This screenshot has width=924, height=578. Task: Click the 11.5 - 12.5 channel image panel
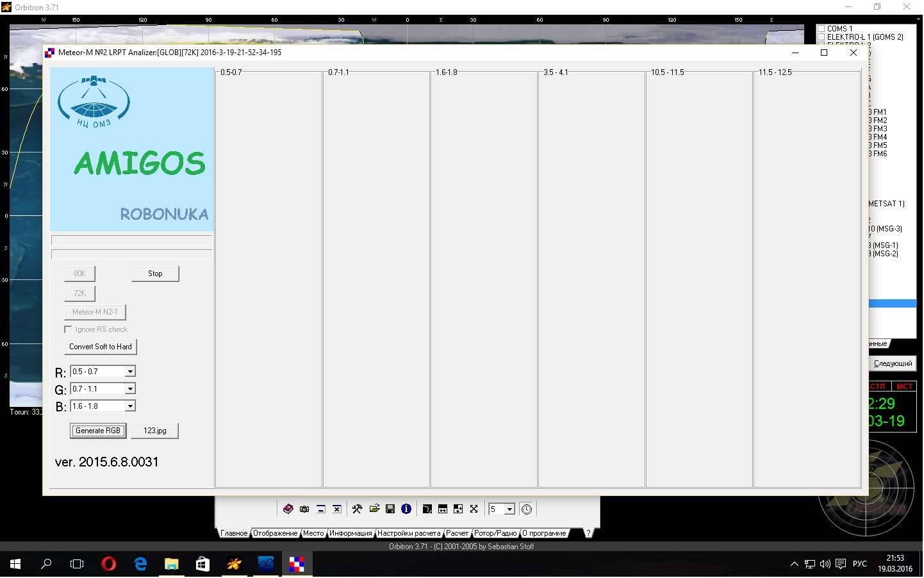807,280
